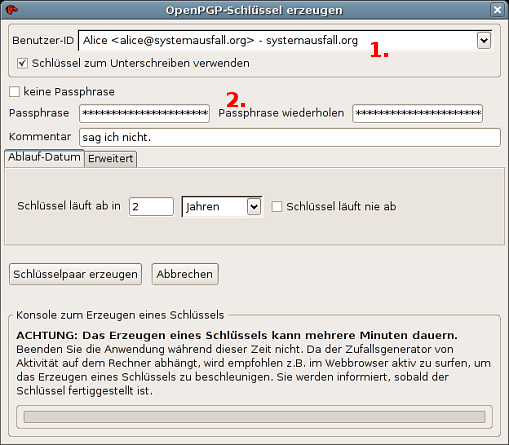The height and width of the screenshot is (445, 509).
Task: Click the red annotation number 2.
Action: point(236,99)
